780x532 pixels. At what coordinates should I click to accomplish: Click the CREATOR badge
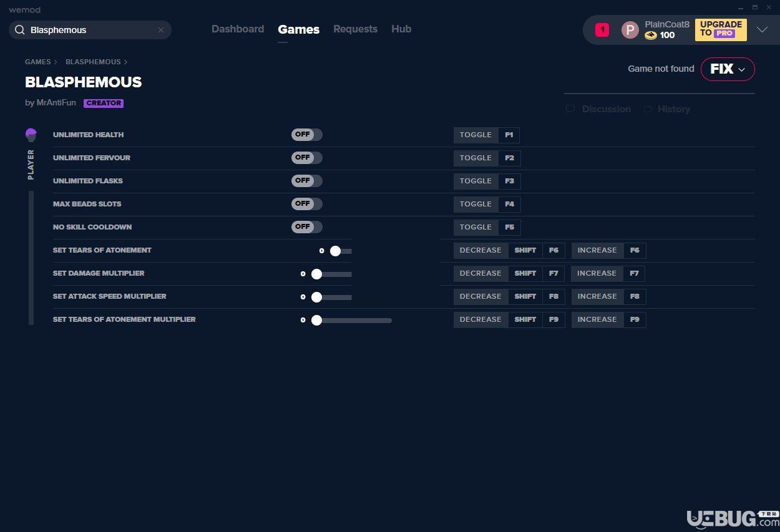click(x=104, y=104)
